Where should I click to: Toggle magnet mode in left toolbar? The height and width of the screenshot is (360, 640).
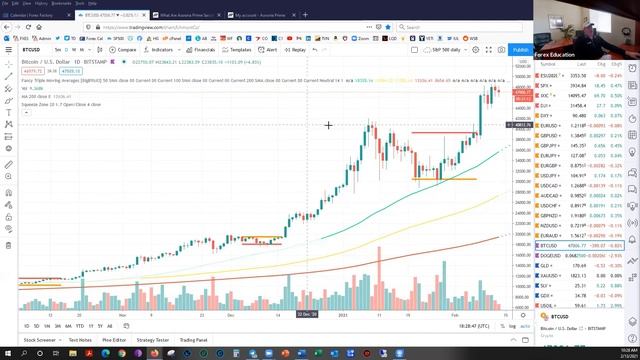click(x=9, y=193)
